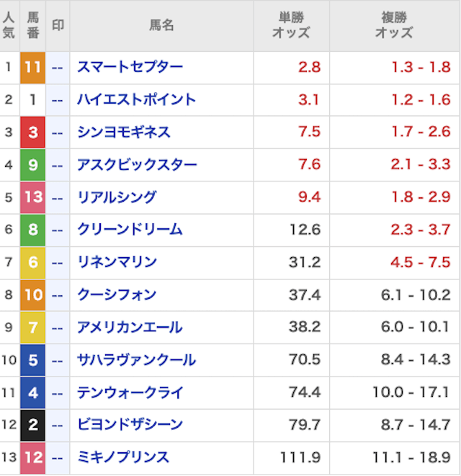461x476 pixels.
Task: Click the 馬名 column header
Action: click(161, 25)
